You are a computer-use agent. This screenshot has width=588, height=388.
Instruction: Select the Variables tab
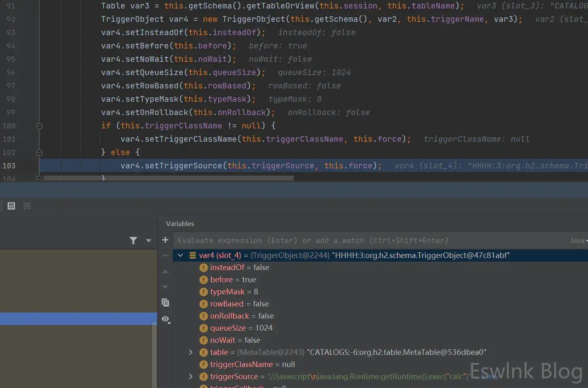pyautogui.click(x=180, y=224)
